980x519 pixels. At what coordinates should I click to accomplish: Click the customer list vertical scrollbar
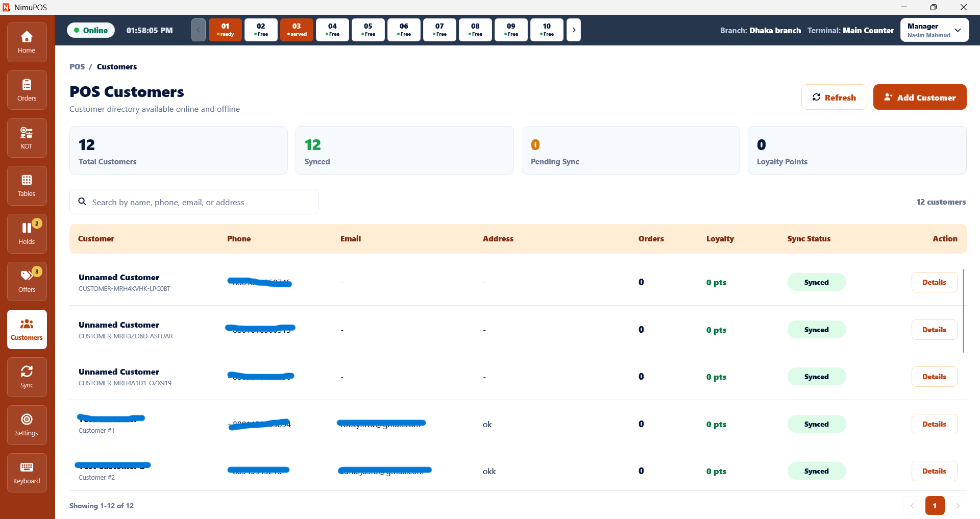[964, 310]
